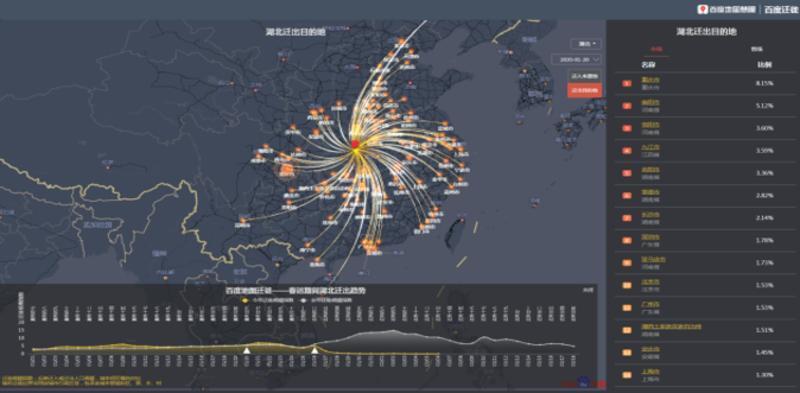Toggle the white series in chart legend
The height and width of the screenshot is (393, 800).
327,300
